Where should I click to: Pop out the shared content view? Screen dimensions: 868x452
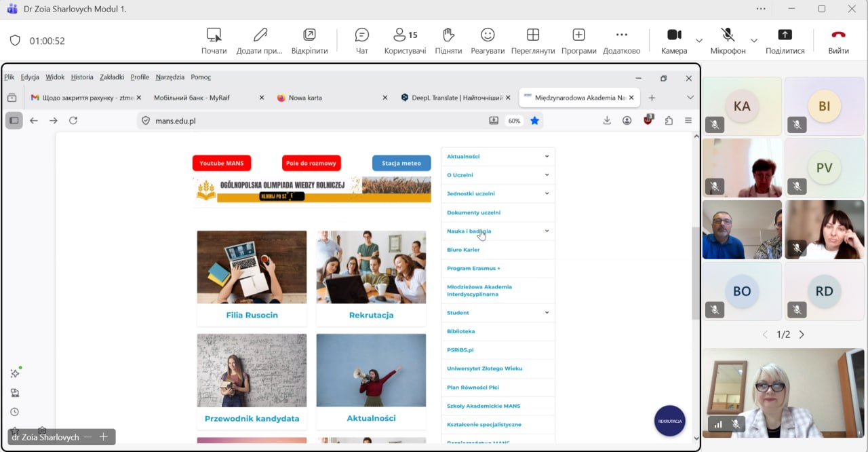coord(309,41)
